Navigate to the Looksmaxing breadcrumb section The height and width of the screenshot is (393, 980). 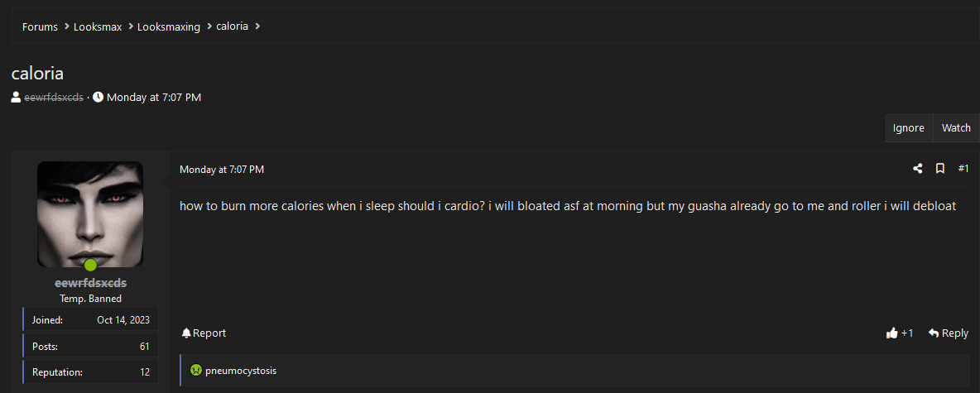[x=169, y=26]
